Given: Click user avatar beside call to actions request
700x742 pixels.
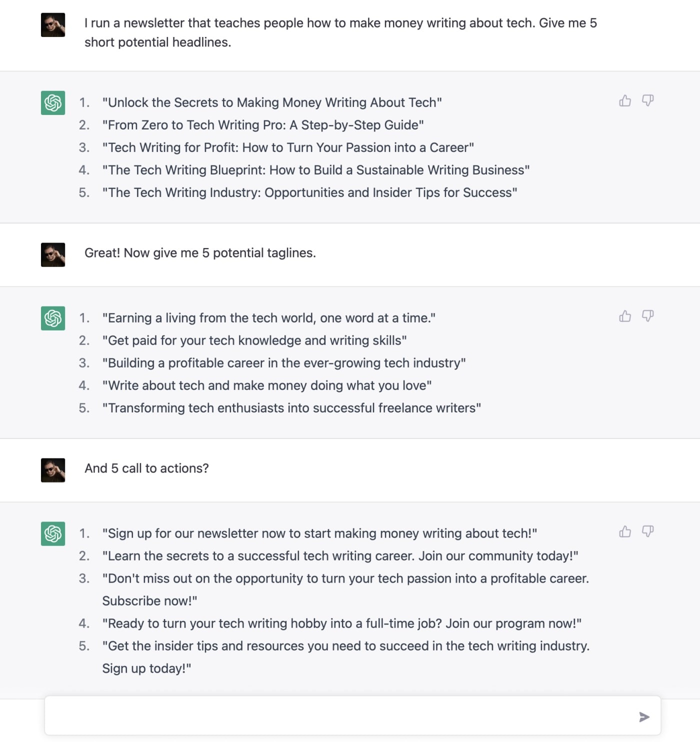Looking at the screenshot, I should [x=53, y=470].
